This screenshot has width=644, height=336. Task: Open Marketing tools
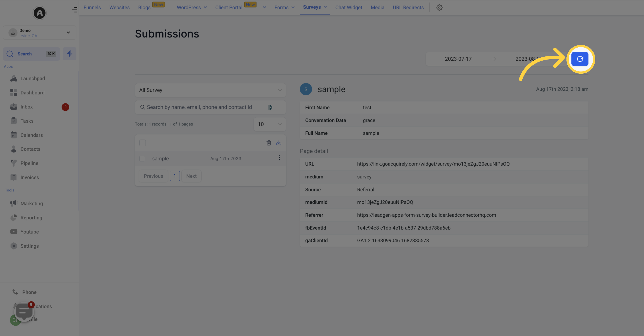pyautogui.click(x=31, y=204)
